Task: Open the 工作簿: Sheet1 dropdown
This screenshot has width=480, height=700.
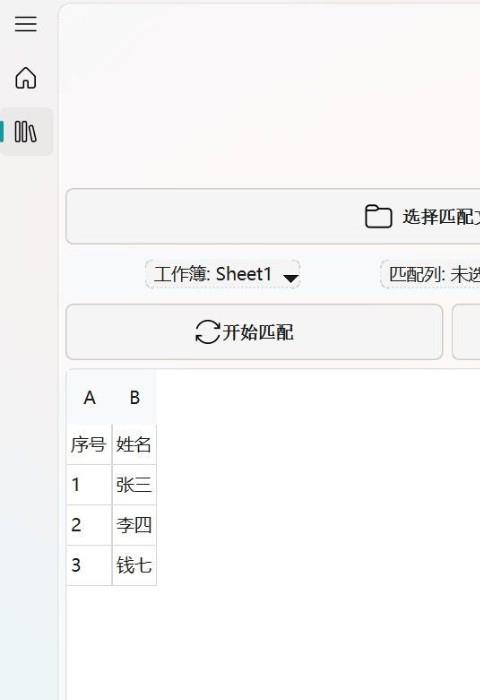Action: point(223,274)
